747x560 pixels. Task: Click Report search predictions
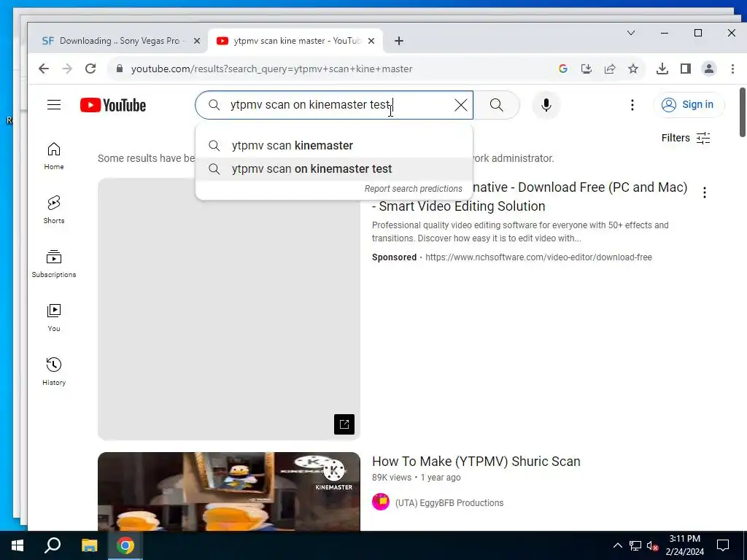point(413,189)
